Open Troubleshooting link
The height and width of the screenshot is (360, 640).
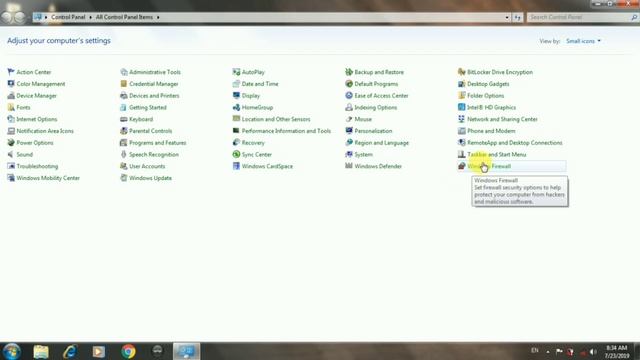pos(37,166)
